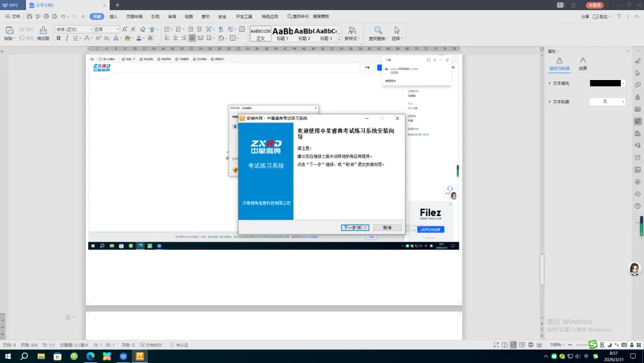Image resolution: width=644 pixels, height=363 pixels.
Task: Click the decrease font size icon
Action: [x=134, y=29]
